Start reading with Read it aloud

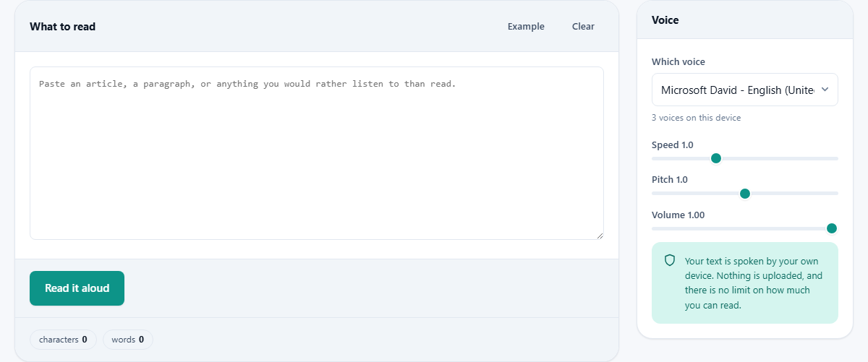[x=77, y=288]
